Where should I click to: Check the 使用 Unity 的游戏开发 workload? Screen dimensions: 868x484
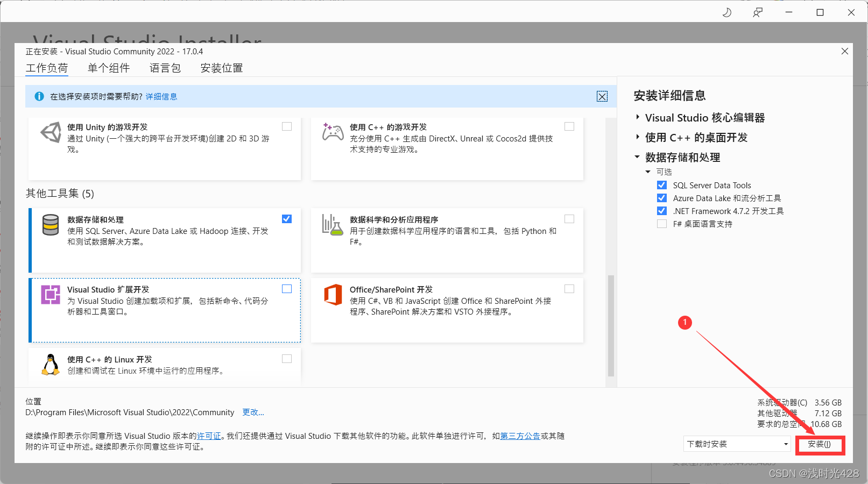tap(286, 126)
